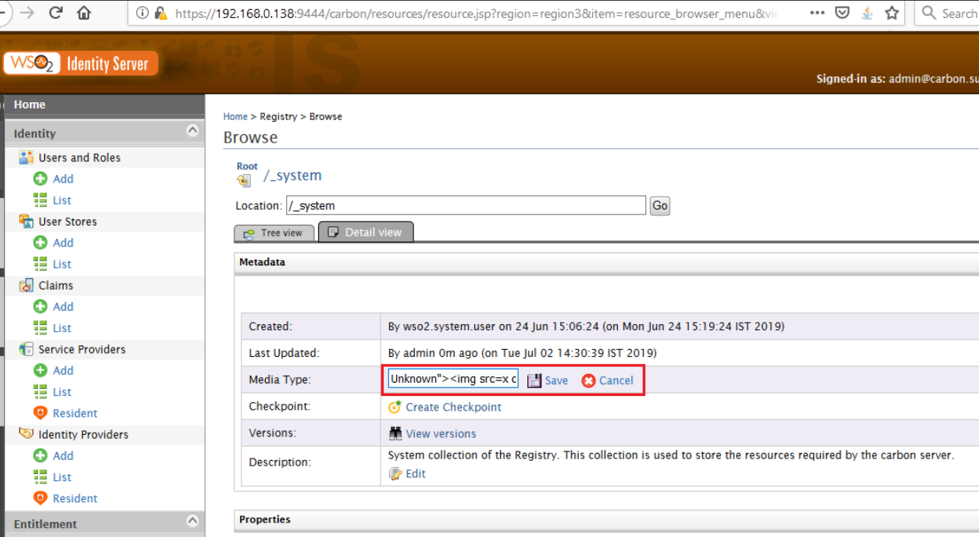This screenshot has height=537, width=979.
Task: Click the Service Providers icon
Action: point(26,349)
